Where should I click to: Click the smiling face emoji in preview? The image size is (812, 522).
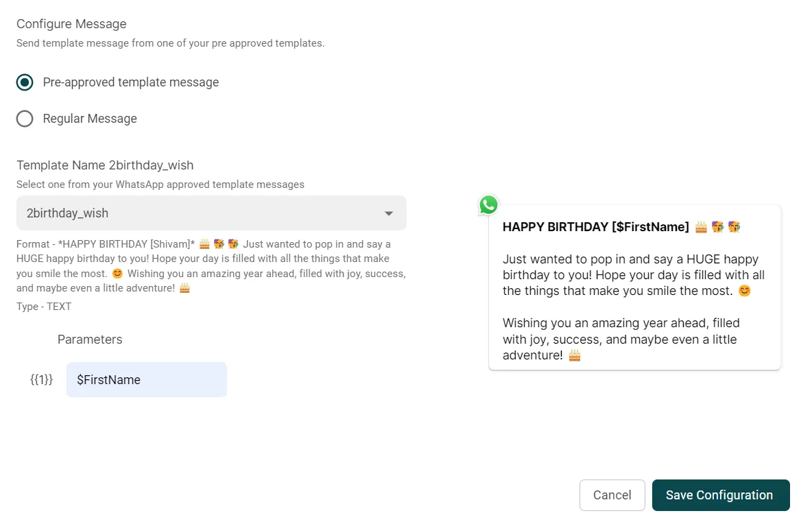[x=744, y=291]
